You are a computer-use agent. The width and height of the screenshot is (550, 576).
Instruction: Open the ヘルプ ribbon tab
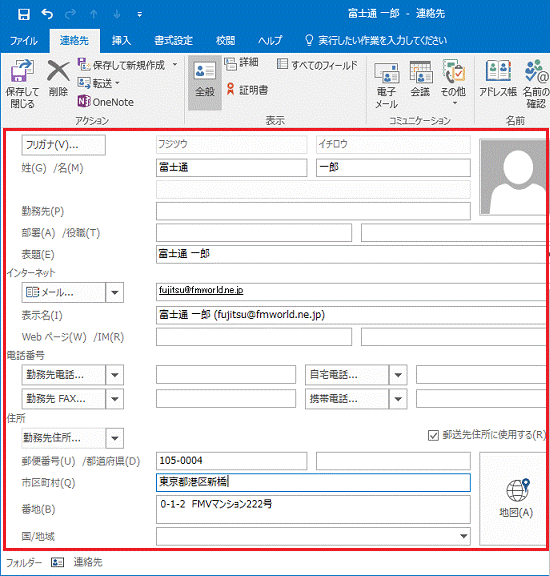point(270,40)
